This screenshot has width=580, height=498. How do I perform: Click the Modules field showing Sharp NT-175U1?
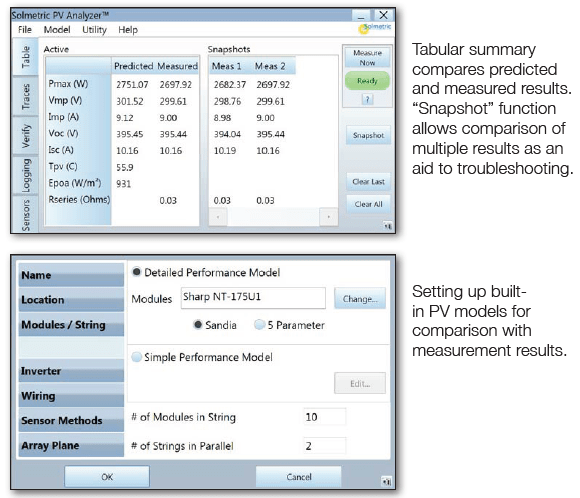coord(253,298)
